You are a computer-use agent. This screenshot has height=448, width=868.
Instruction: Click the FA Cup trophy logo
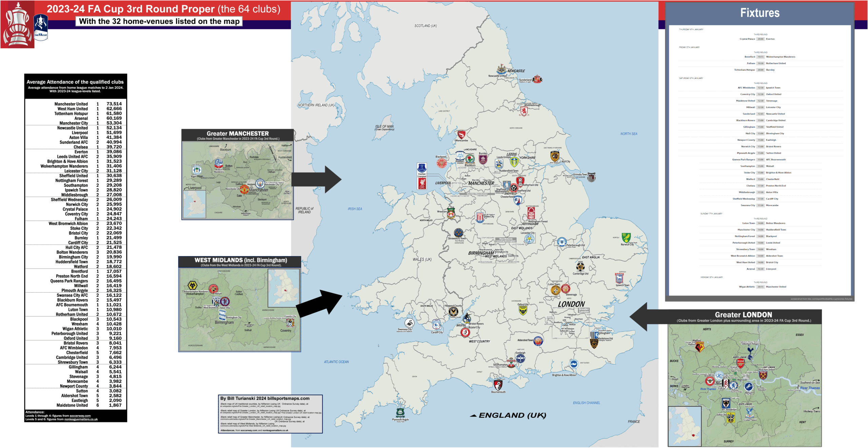point(17,24)
